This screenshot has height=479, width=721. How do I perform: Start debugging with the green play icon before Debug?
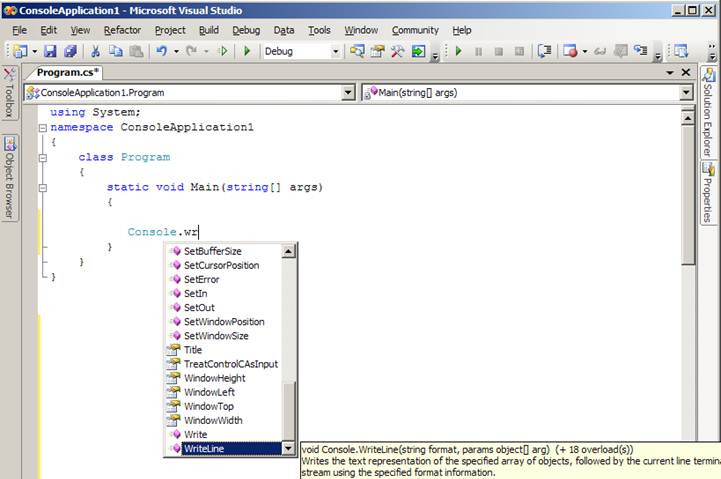247,51
